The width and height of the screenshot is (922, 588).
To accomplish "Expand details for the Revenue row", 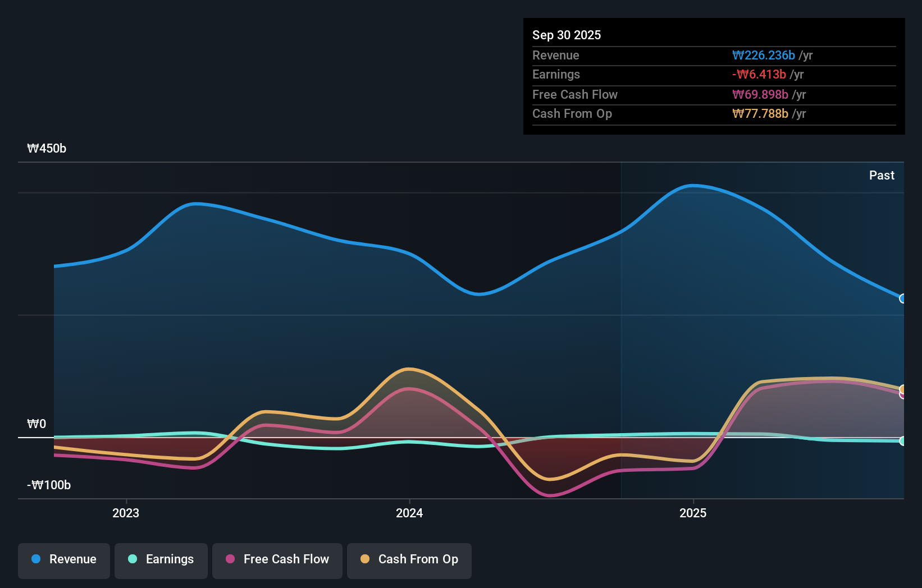I will click(x=556, y=55).
